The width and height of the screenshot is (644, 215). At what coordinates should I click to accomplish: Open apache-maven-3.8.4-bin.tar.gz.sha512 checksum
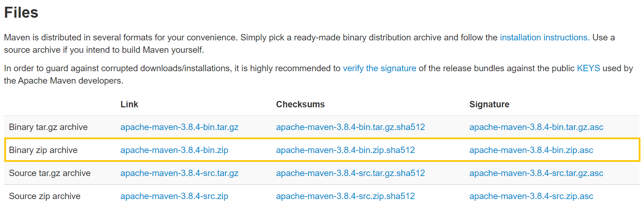tap(350, 127)
